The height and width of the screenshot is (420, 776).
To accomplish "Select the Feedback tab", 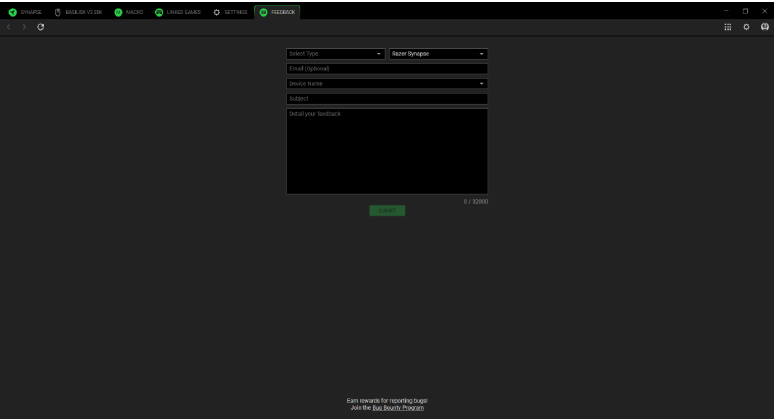I will (277, 12).
